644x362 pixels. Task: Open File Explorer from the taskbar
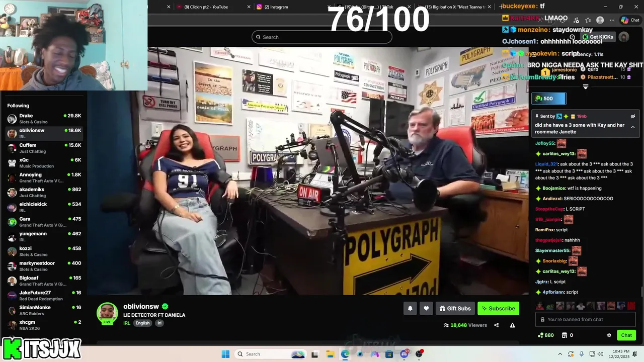pyautogui.click(x=330, y=354)
